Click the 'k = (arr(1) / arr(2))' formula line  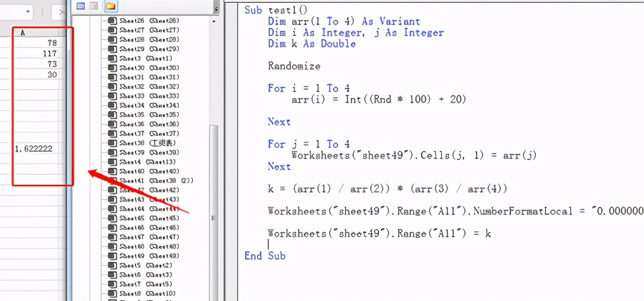tap(388, 189)
